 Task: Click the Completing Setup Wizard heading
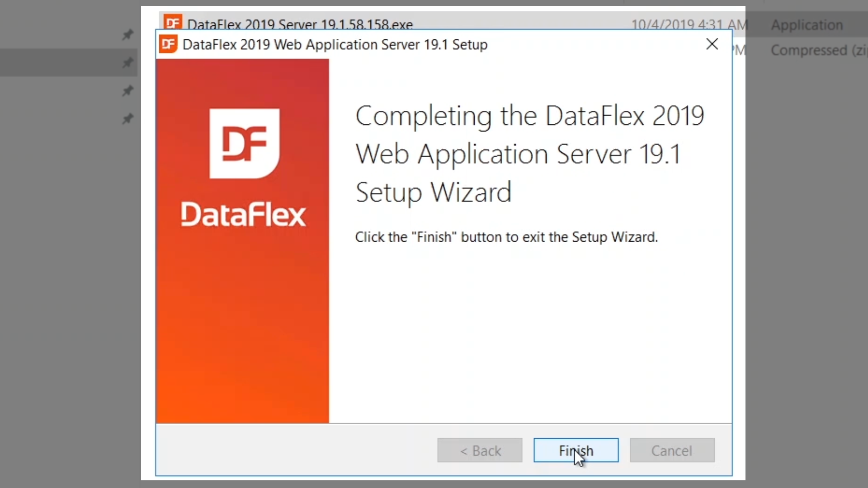click(x=529, y=154)
